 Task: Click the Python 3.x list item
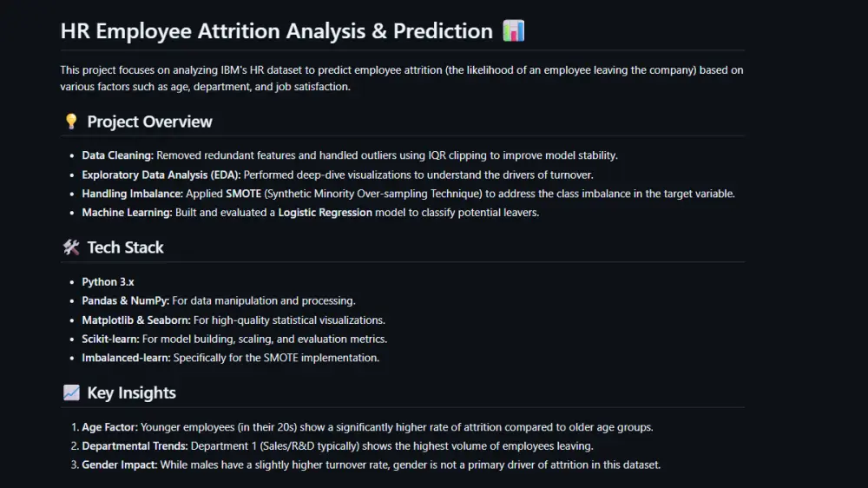point(108,282)
